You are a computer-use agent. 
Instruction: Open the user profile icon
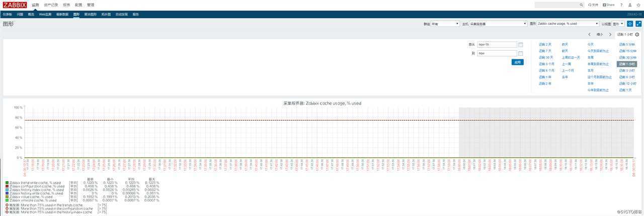pyautogui.click(x=629, y=5)
